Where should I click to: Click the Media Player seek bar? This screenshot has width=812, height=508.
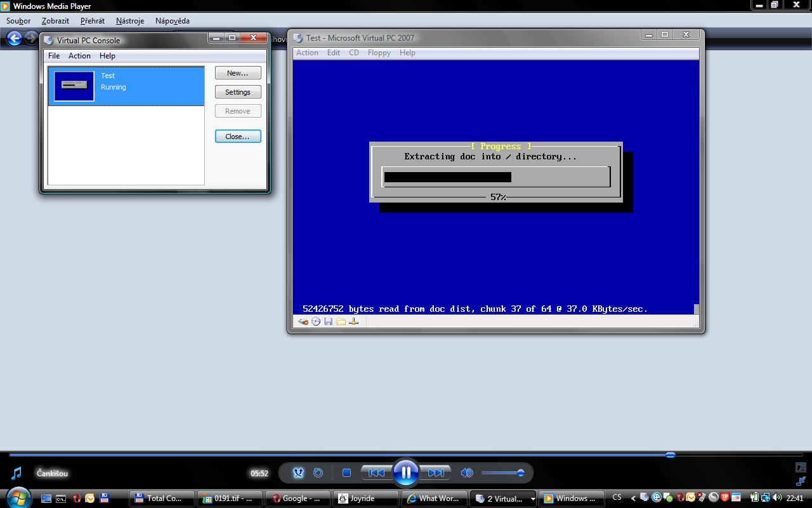coord(406,455)
